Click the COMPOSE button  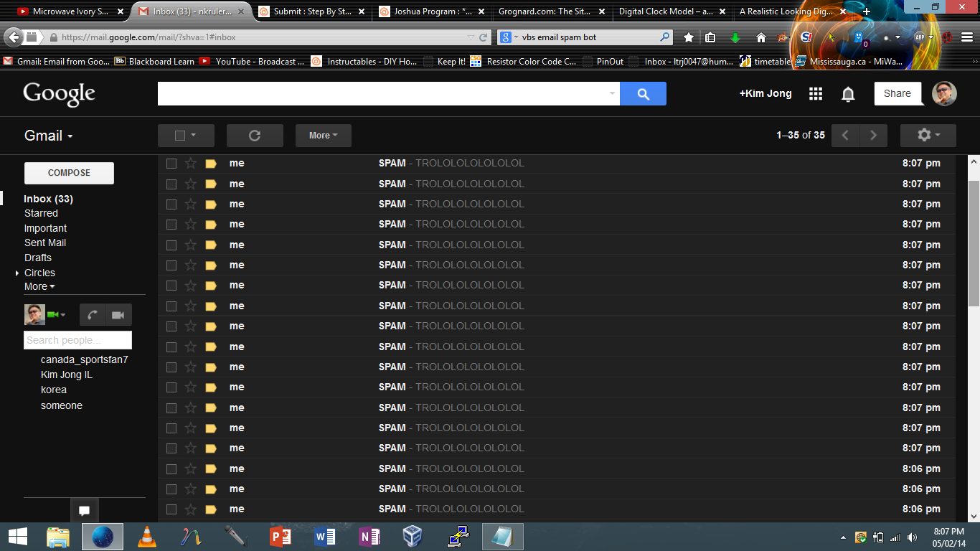[69, 173]
